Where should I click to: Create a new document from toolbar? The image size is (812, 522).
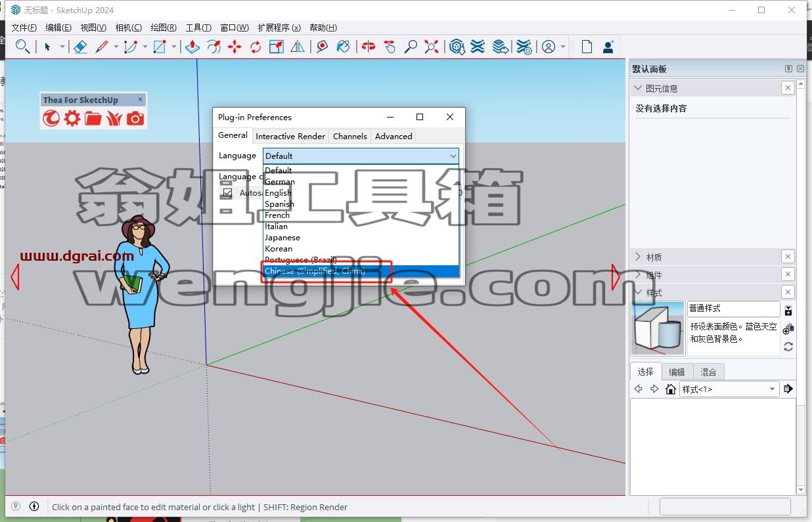point(587,47)
